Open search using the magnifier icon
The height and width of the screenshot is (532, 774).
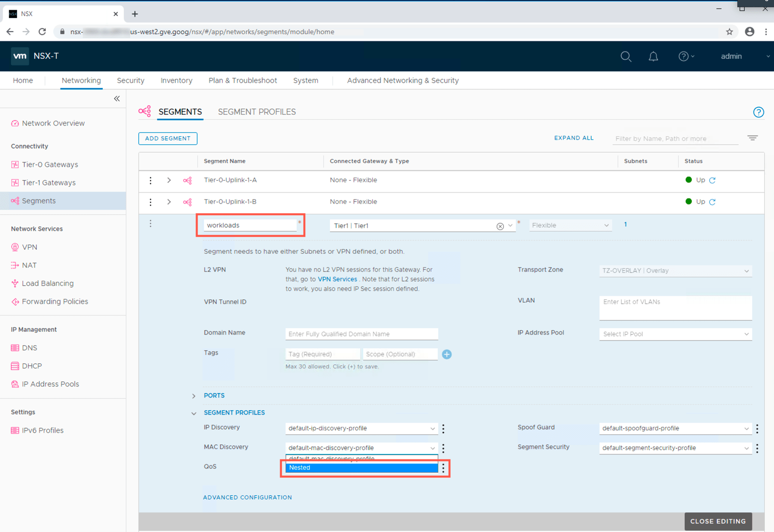click(626, 56)
